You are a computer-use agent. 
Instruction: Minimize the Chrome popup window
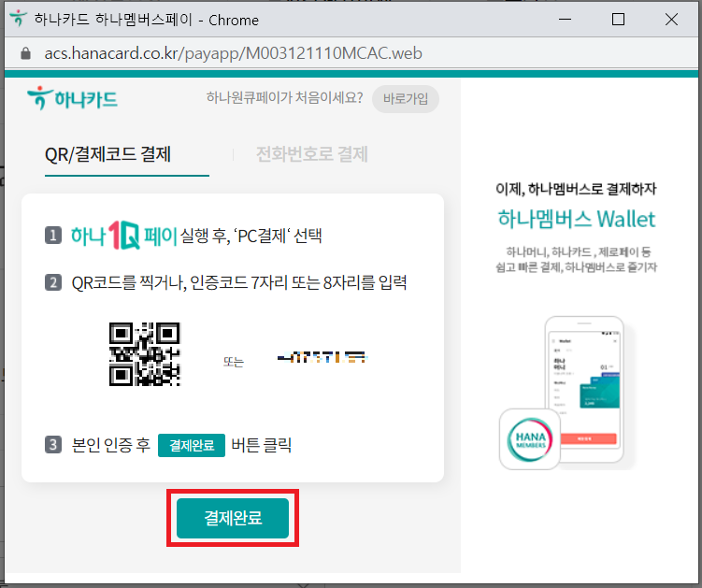click(x=565, y=20)
